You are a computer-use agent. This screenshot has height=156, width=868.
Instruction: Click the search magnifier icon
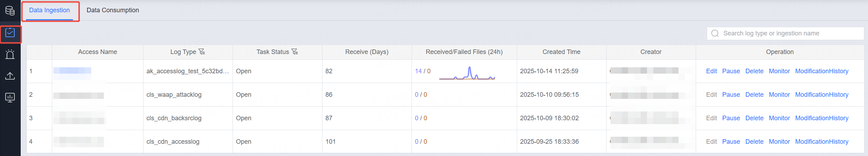715,33
